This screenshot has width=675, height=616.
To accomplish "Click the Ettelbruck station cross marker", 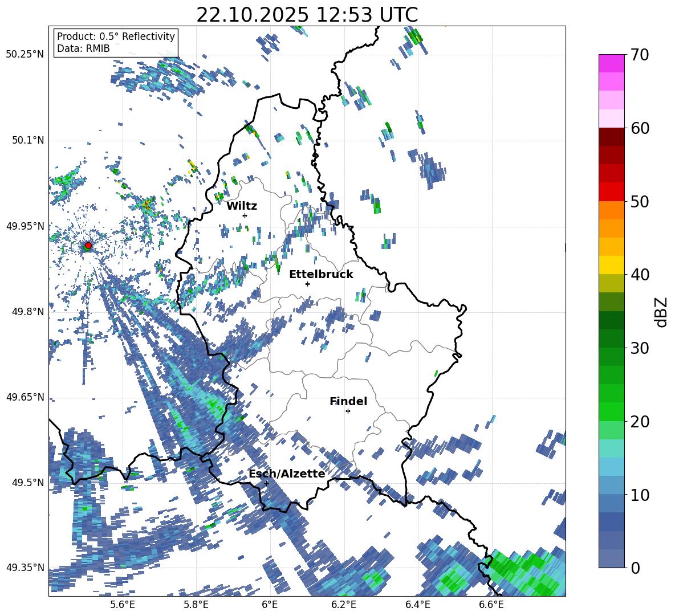I will pyautogui.click(x=307, y=284).
